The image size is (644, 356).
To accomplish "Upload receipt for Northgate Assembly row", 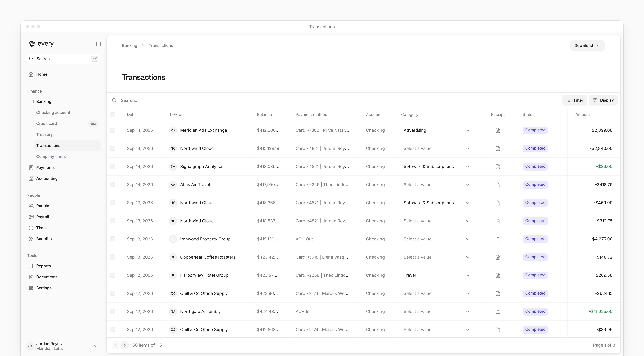I will pos(498,311).
